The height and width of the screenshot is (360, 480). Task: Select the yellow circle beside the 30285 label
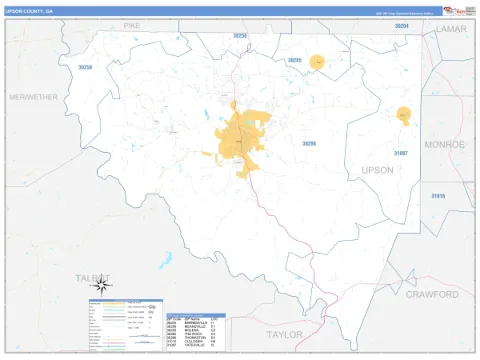317,62
